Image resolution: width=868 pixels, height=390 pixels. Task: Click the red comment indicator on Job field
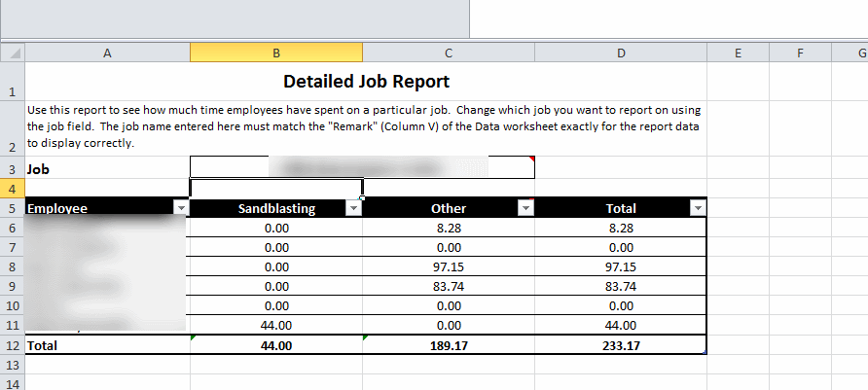tap(532, 160)
